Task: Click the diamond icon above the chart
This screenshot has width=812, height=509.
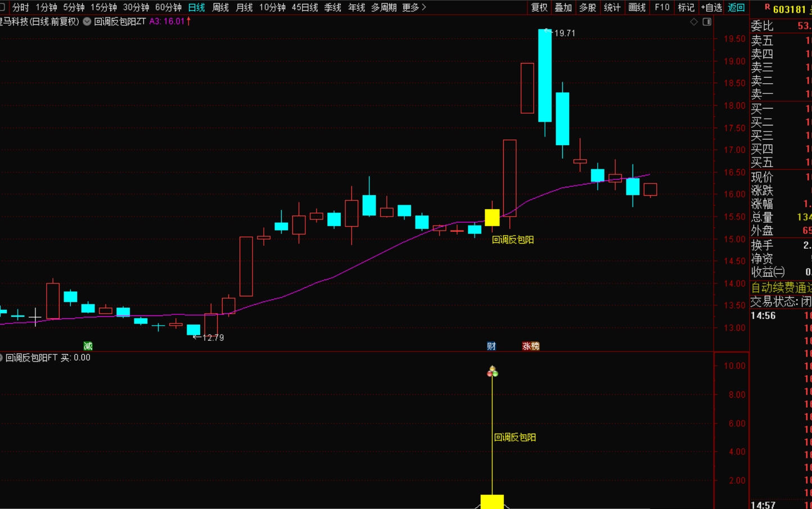Action: (x=694, y=22)
